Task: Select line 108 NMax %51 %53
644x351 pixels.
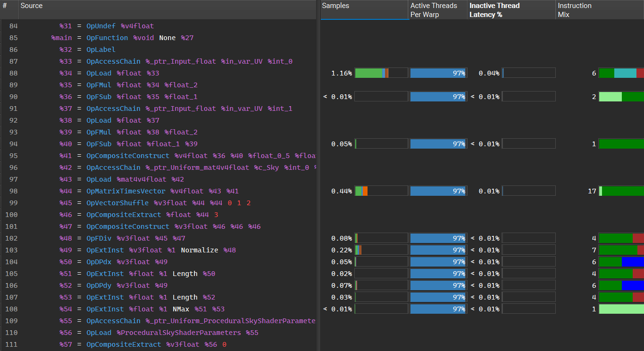Action: (158, 309)
